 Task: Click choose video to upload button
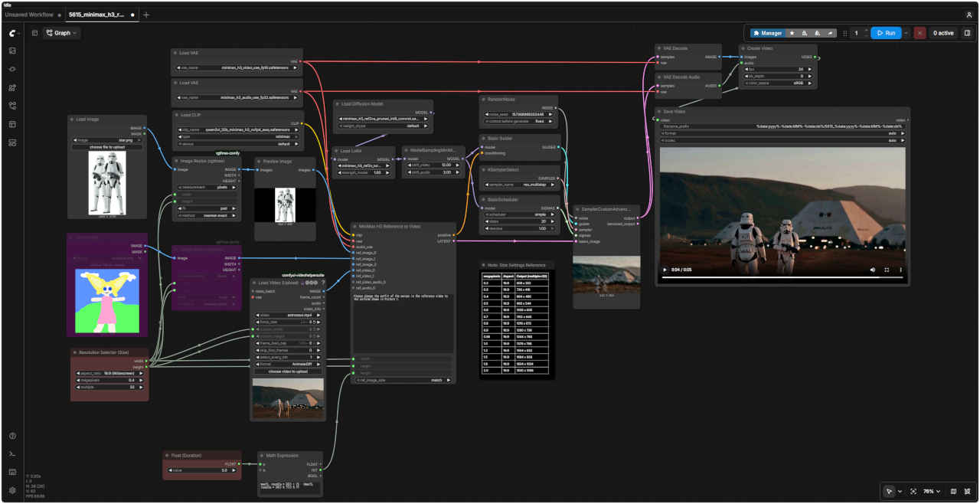(288, 371)
